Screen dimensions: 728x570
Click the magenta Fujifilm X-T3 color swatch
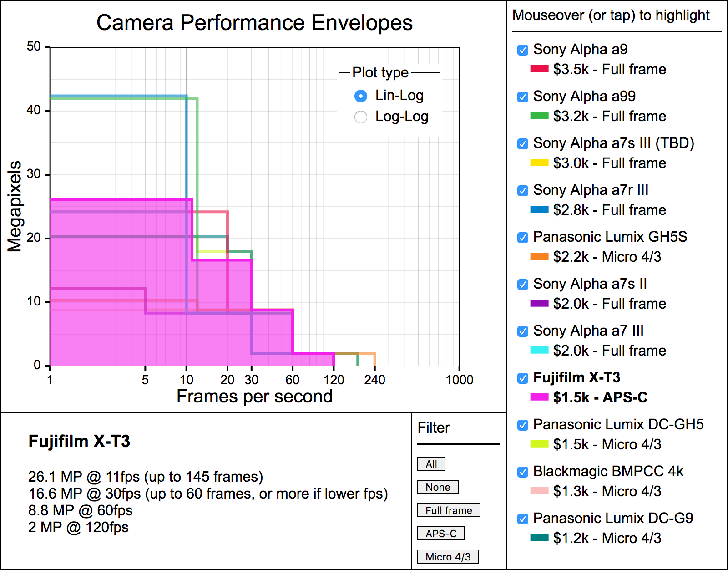pyautogui.click(x=539, y=397)
